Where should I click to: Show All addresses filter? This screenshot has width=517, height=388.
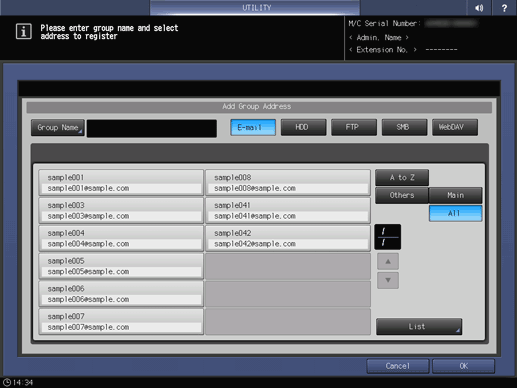455,213
